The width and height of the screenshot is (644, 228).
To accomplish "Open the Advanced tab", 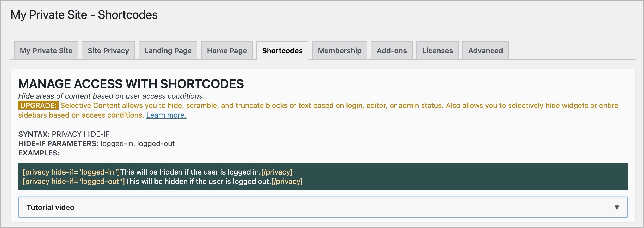I will 486,51.
